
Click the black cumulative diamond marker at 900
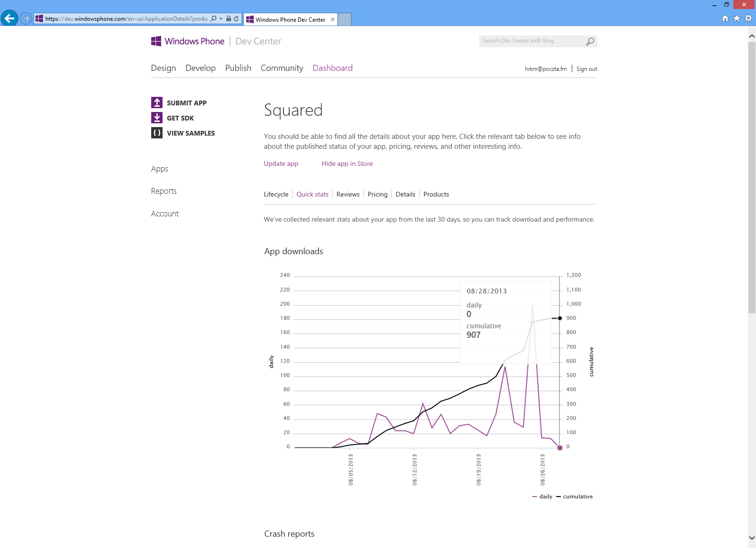[560, 318]
